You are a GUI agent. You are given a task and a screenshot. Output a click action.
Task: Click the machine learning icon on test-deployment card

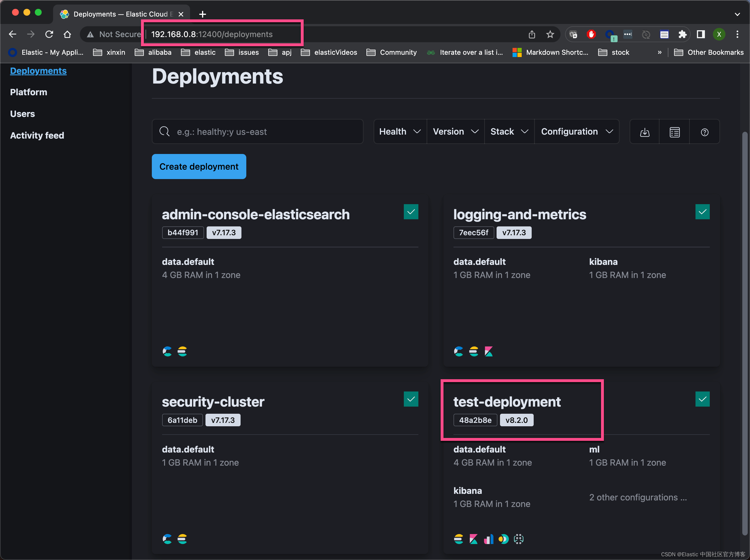click(x=519, y=539)
